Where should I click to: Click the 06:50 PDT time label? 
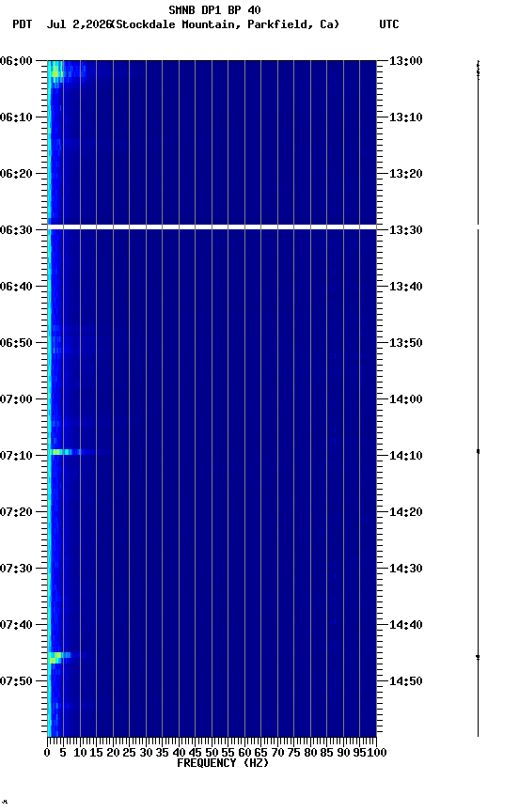16,343
